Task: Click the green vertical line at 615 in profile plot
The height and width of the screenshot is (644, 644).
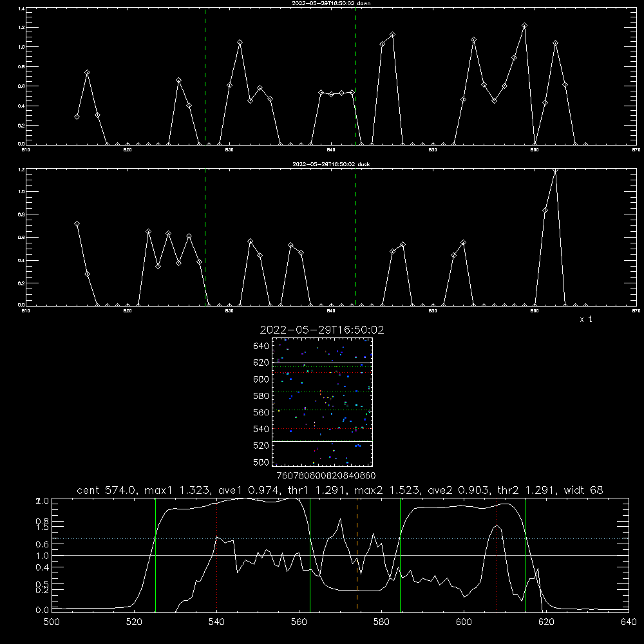Action: tap(526, 555)
